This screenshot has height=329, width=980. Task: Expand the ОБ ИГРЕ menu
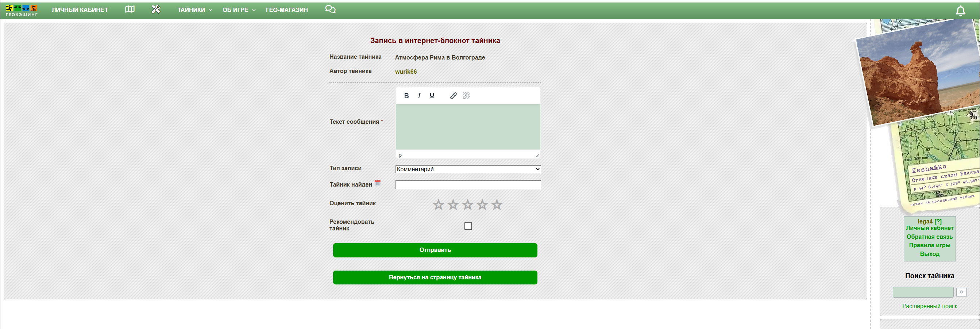point(239,10)
